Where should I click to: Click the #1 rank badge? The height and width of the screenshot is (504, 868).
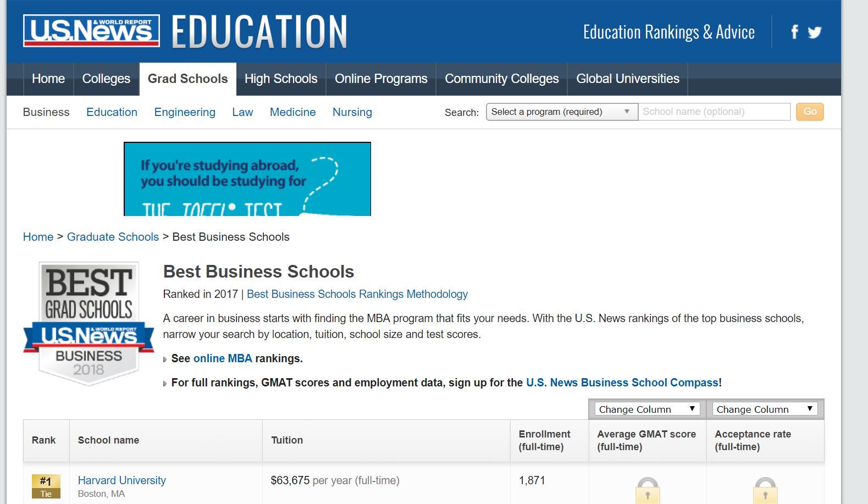tap(46, 486)
